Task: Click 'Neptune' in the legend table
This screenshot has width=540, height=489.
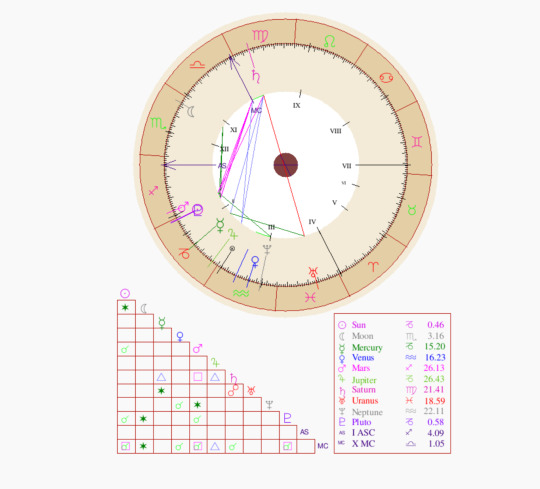Action: tap(367, 412)
